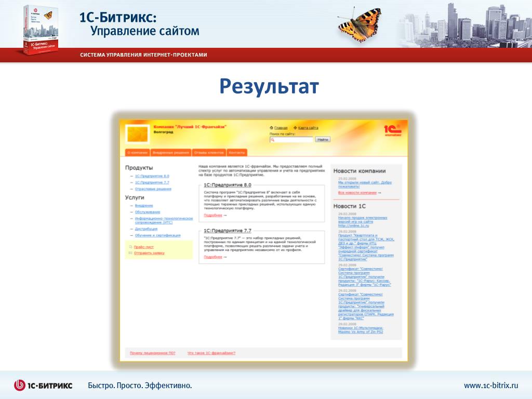Click the 1С:Предприятие 7.7 block heading
The height and width of the screenshot is (399, 532).
coord(228,231)
